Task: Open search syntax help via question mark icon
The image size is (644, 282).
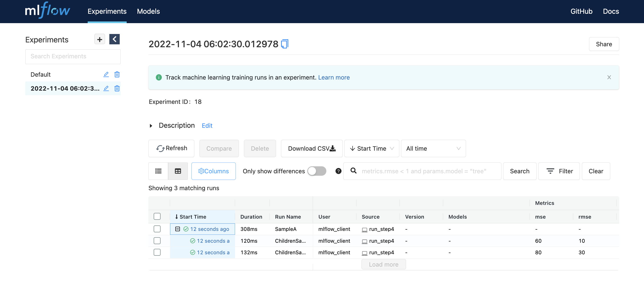Action: pos(338,171)
